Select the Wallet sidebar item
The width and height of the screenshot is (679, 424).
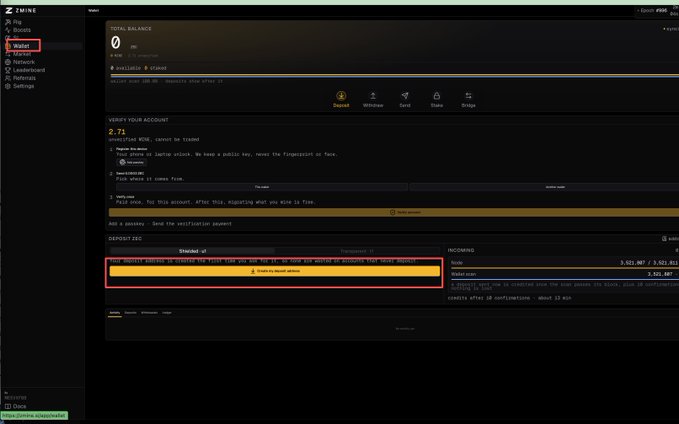coord(21,46)
